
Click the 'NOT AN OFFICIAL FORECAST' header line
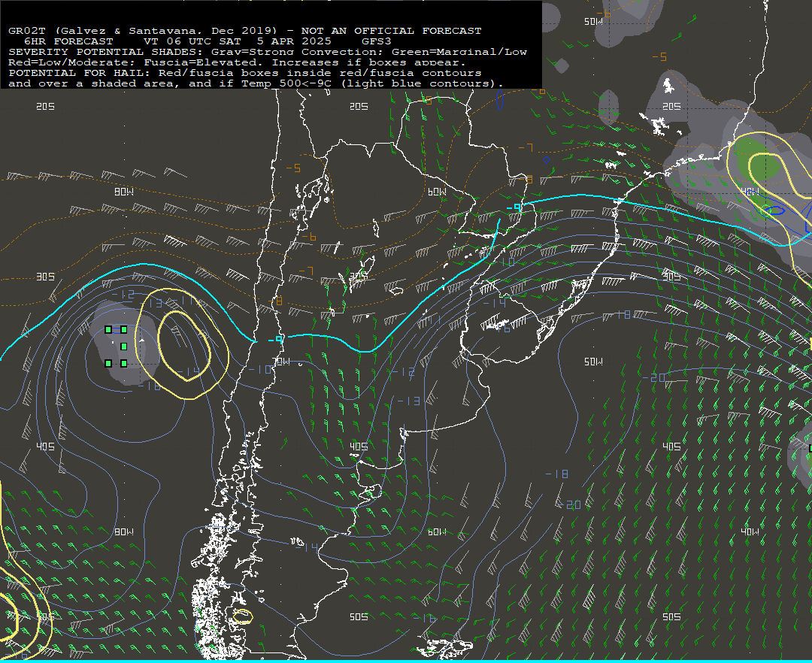[245, 31]
